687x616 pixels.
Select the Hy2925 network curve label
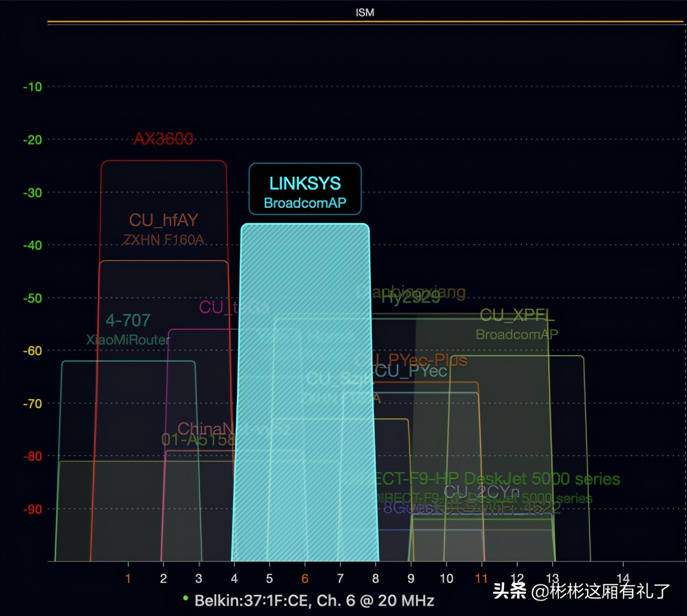(410, 298)
